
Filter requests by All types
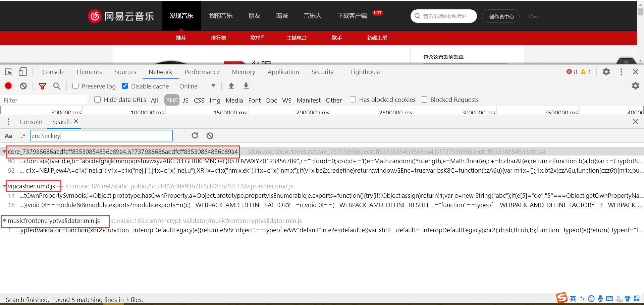(154, 100)
